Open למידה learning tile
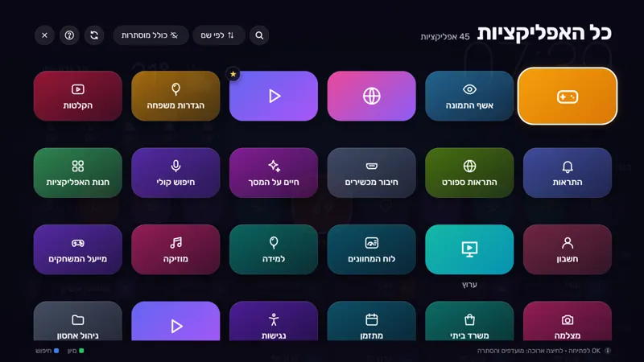Screen dimensions: 644x362 point(274,249)
